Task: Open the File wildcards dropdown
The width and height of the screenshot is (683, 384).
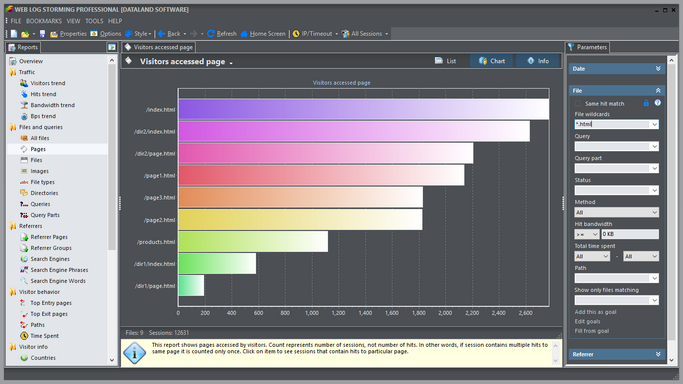Action: [654, 125]
